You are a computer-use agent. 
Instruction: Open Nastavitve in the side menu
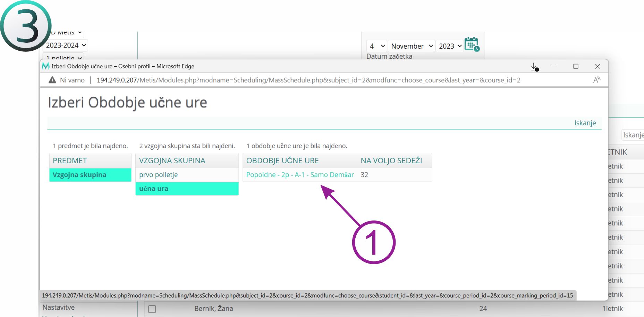(59, 307)
